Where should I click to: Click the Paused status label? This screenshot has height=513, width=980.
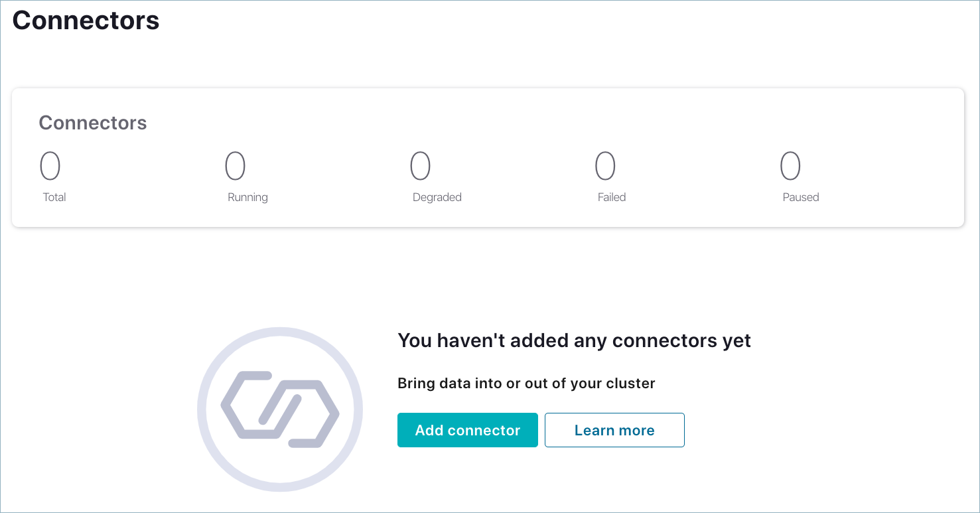801,197
